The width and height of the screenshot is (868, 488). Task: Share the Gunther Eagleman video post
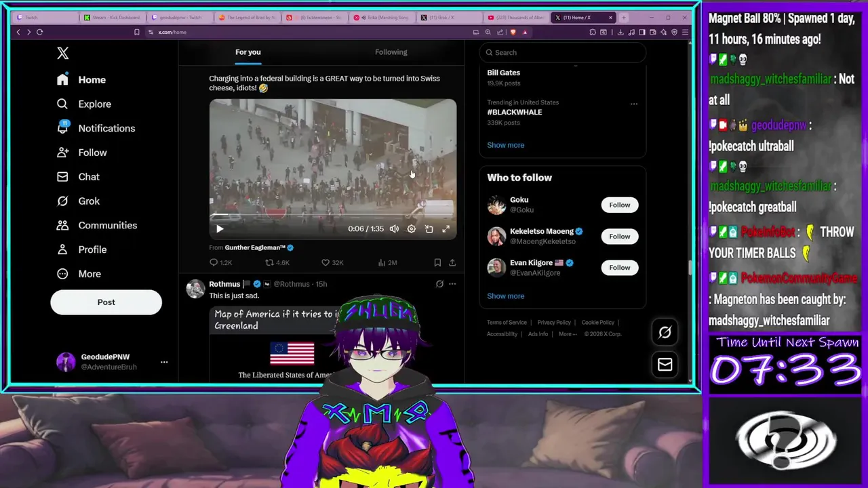[452, 262]
